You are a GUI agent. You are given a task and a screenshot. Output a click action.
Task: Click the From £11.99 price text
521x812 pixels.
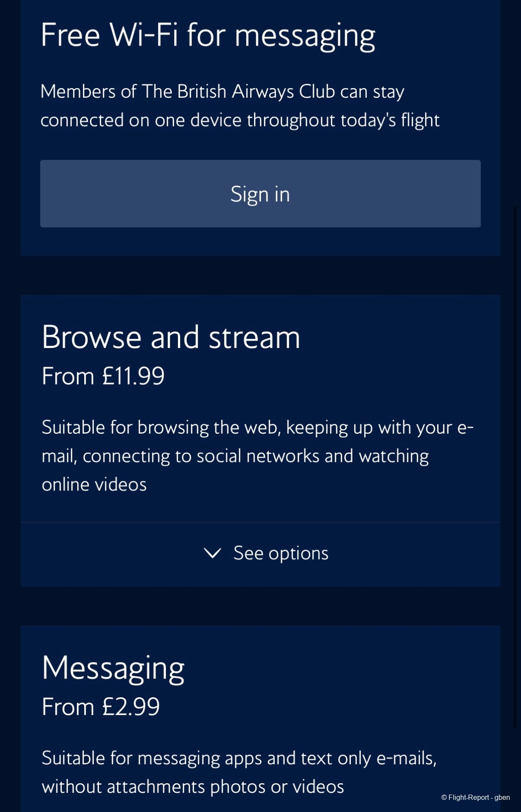103,376
